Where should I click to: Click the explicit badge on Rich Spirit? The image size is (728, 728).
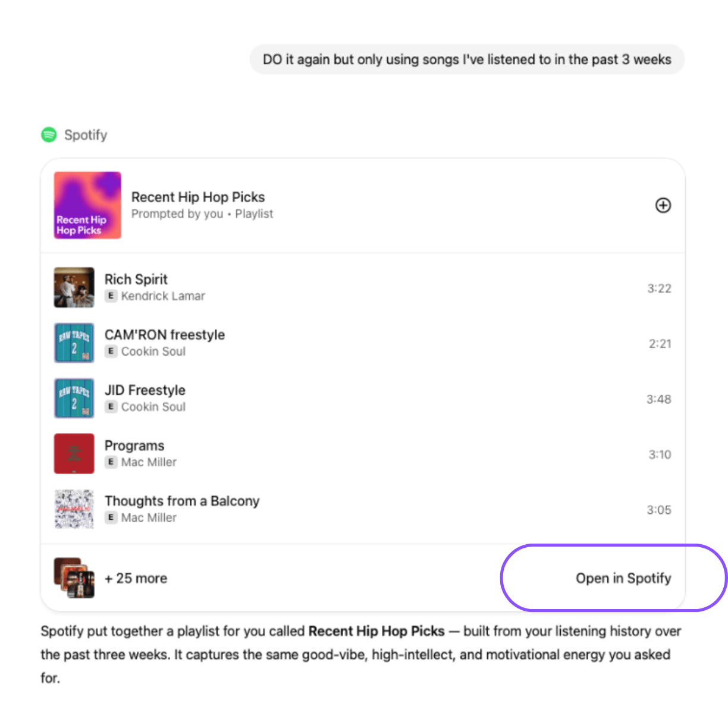point(111,296)
